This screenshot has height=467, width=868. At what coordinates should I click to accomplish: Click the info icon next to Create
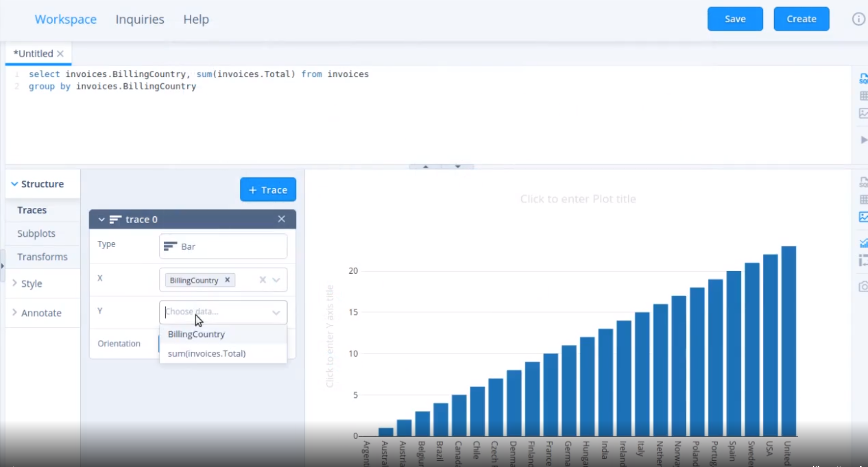[858, 19]
